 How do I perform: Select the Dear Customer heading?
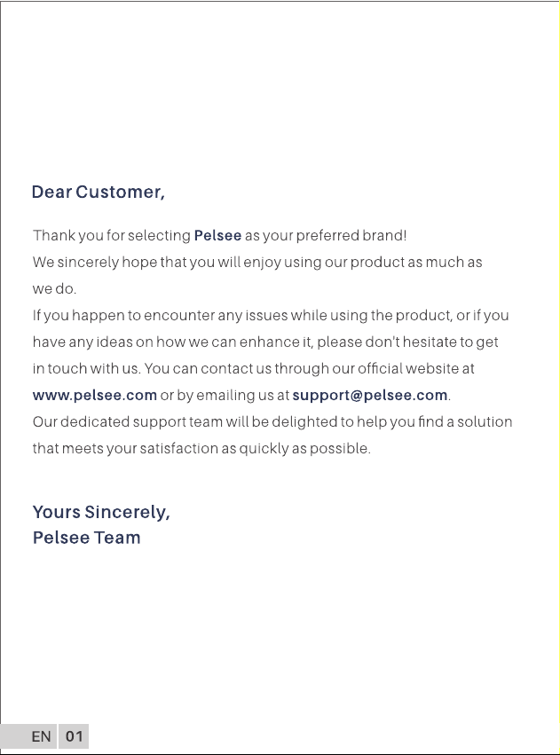99,192
